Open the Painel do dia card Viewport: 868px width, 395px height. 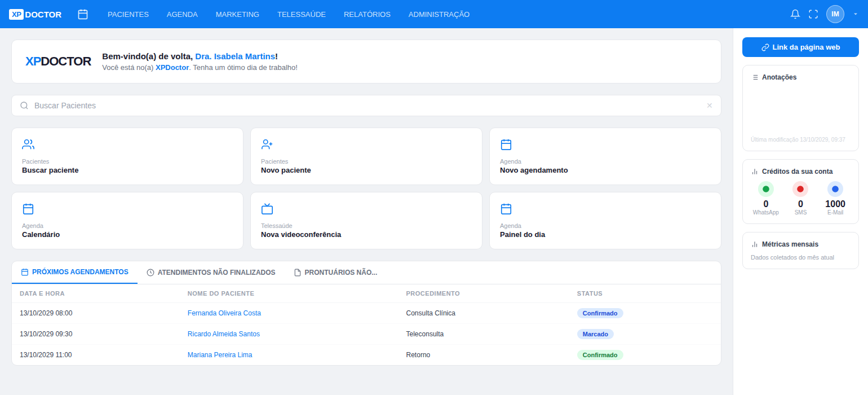point(605,221)
